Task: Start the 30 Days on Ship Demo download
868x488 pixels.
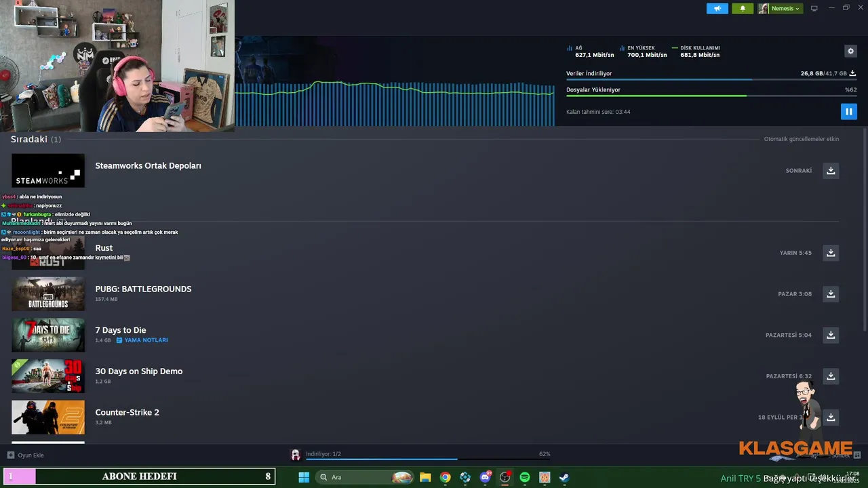Action: click(831, 376)
